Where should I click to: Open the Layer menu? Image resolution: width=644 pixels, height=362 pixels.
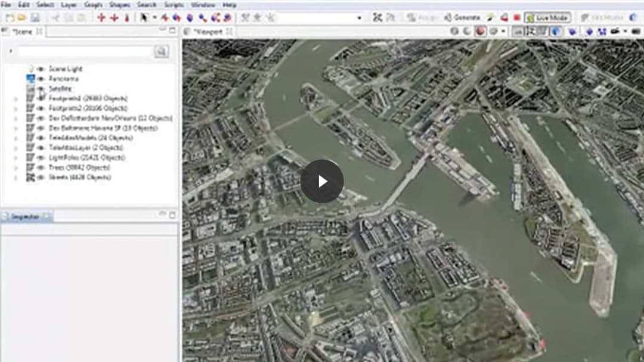69,5
